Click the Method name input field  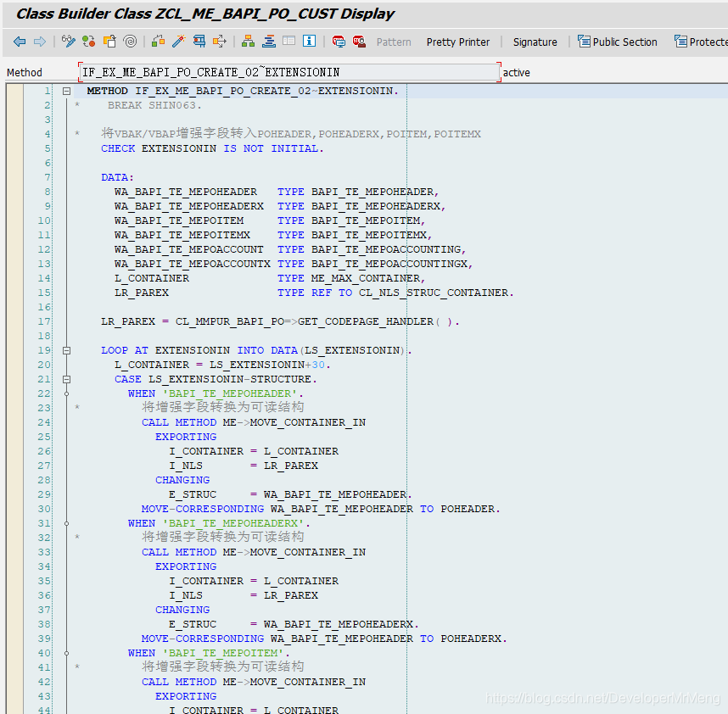point(289,72)
